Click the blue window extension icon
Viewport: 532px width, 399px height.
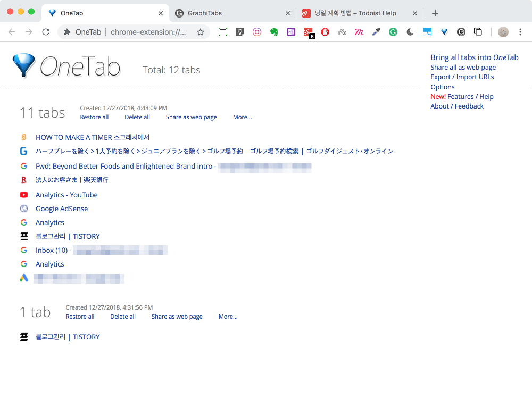tap(427, 32)
